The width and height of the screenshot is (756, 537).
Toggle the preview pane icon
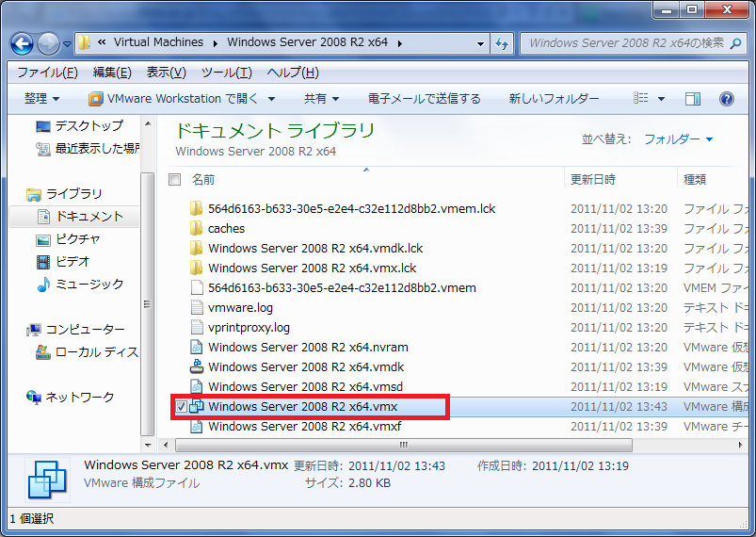pyautogui.click(x=693, y=99)
